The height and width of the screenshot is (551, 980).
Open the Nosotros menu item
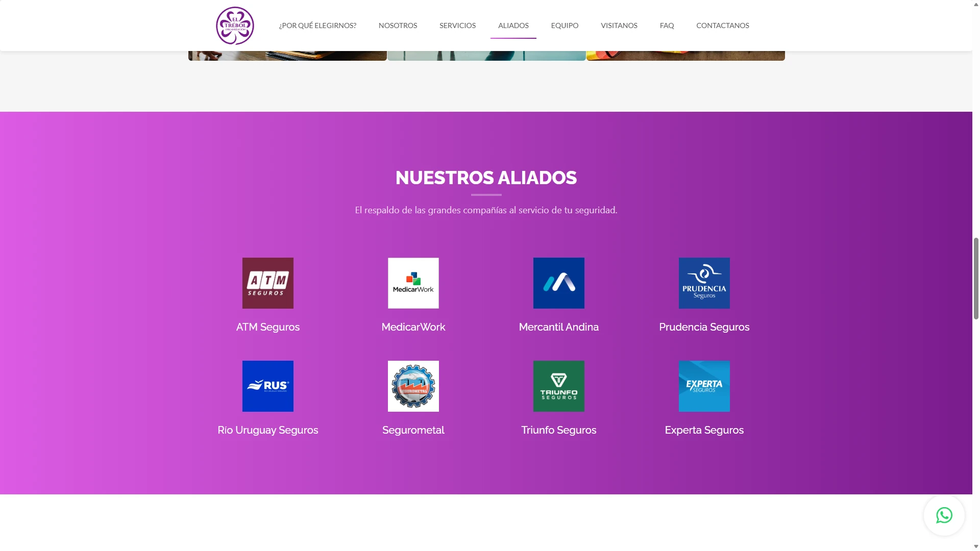point(398,26)
